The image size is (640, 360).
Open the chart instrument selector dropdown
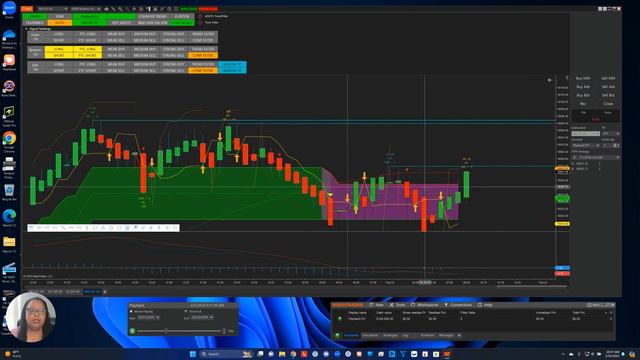pos(52,9)
